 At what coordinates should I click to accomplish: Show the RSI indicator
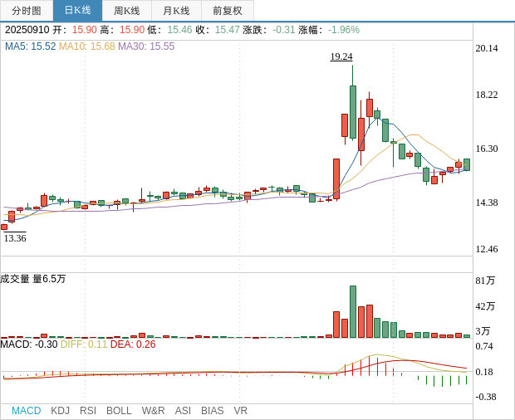tap(88, 411)
